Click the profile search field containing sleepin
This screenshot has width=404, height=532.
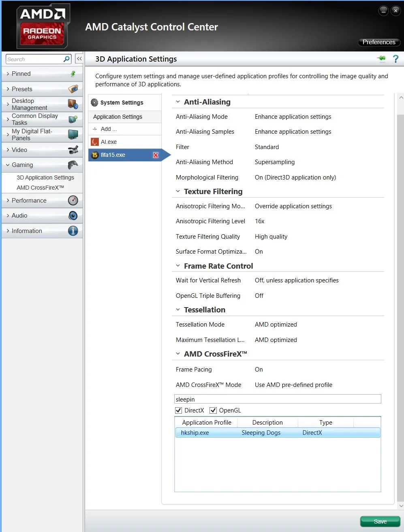click(x=278, y=399)
